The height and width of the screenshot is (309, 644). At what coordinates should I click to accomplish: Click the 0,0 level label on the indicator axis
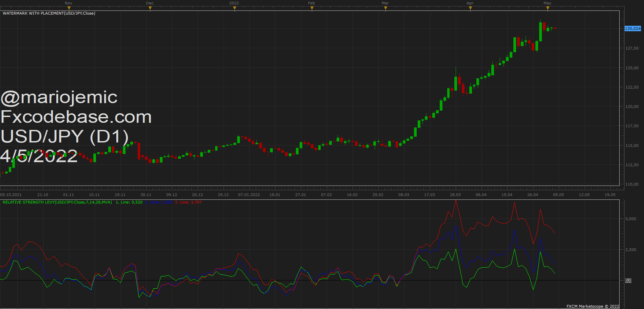point(628,281)
